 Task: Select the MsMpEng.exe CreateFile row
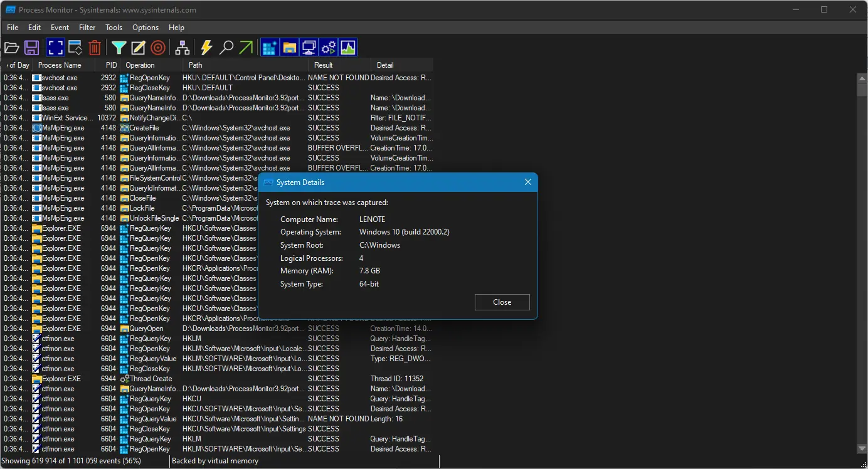218,128
